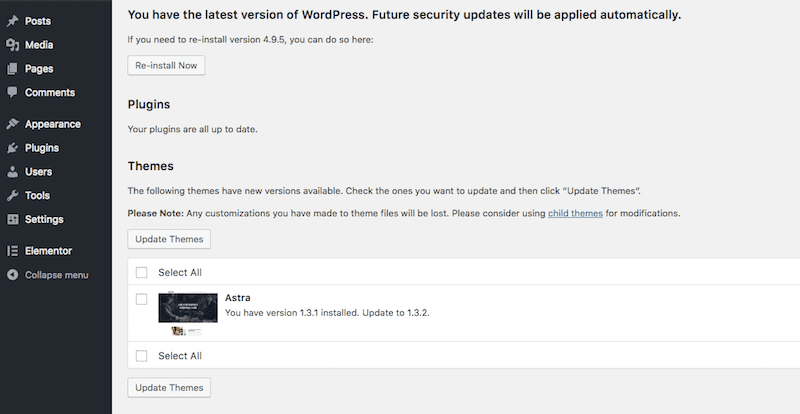Click the Elementor logo icon
Screen dimensions: 800x414
pos(13,251)
